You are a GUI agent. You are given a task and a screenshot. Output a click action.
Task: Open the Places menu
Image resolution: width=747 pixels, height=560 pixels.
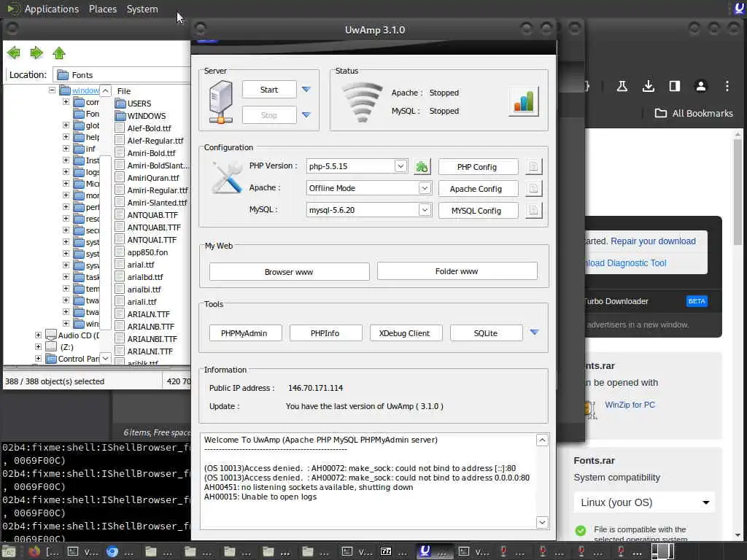[x=102, y=9]
